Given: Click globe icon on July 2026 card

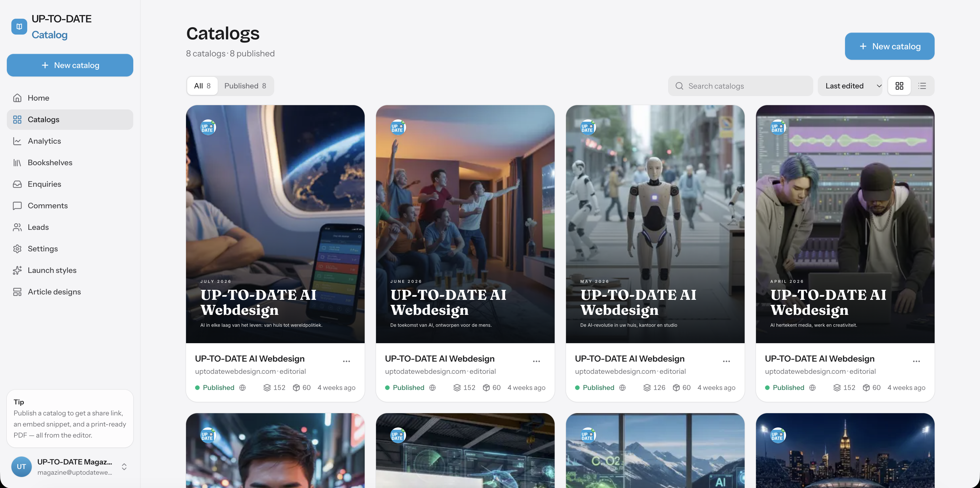Looking at the screenshot, I should point(242,388).
